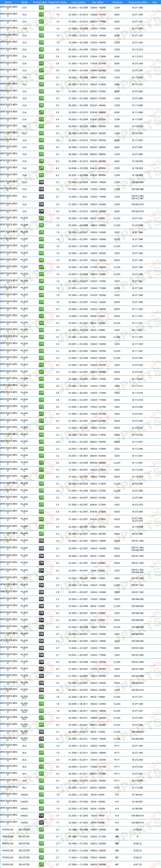Click the 08.2006 -> 08.2007 production years cell
161x868 pixels.
(x=78, y=641)
